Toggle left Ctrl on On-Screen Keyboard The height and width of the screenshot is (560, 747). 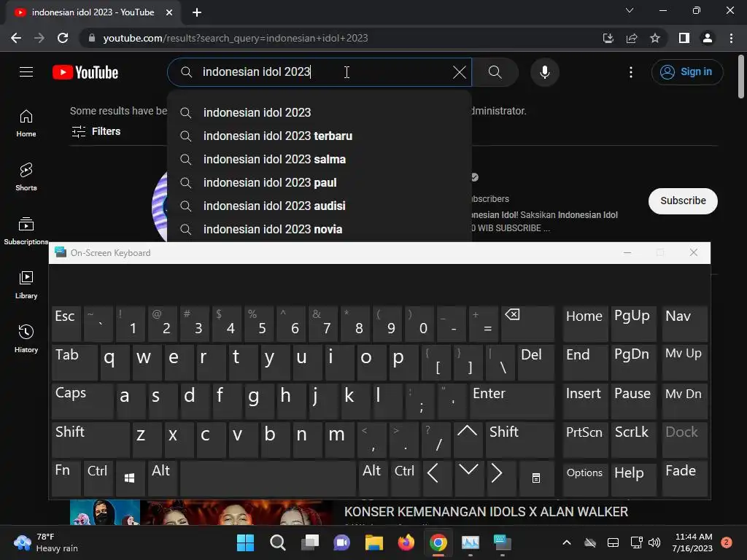pyautogui.click(x=98, y=478)
